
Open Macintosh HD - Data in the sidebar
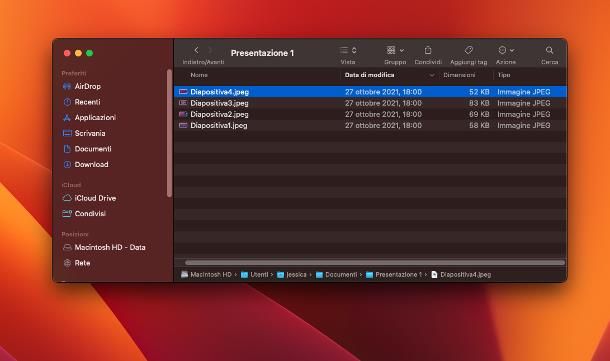pyautogui.click(x=110, y=247)
